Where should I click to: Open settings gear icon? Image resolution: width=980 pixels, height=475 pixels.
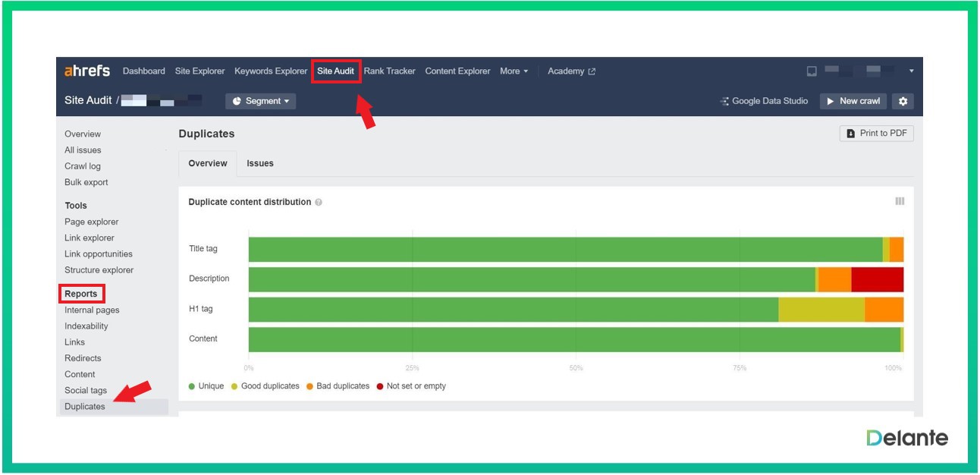coord(903,101)
